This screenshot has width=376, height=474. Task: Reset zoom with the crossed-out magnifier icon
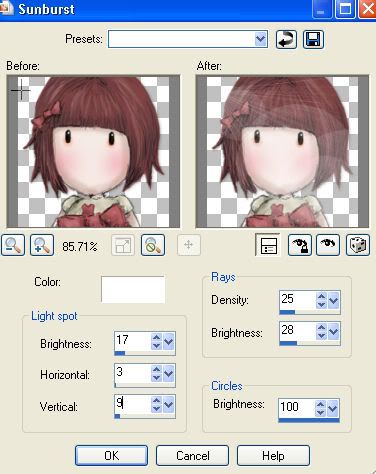point(153,245)
